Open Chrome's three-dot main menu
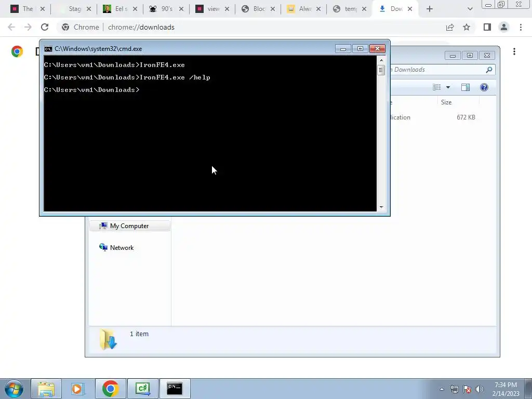532x399 pixels. tap(521, 27)
